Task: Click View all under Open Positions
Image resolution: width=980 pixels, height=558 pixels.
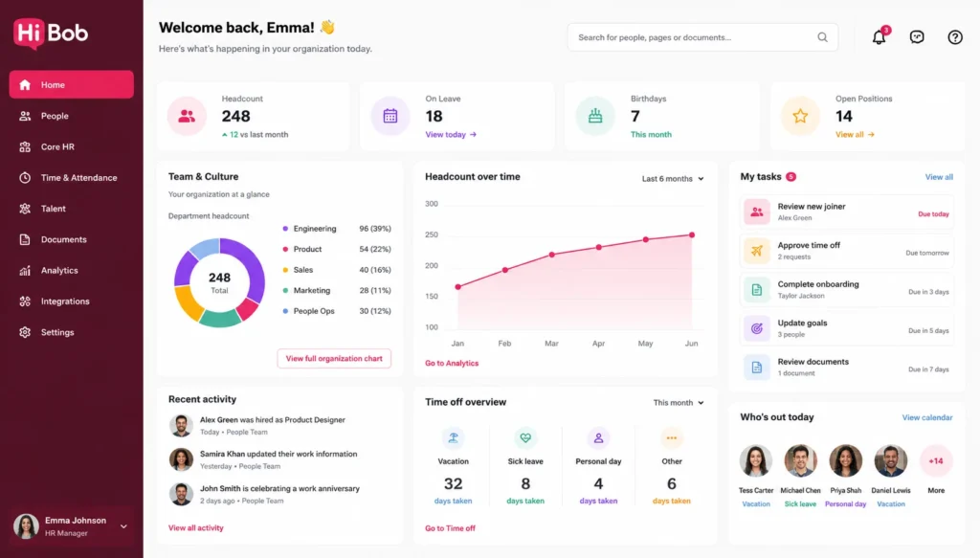Action: (x=855, y=134)
